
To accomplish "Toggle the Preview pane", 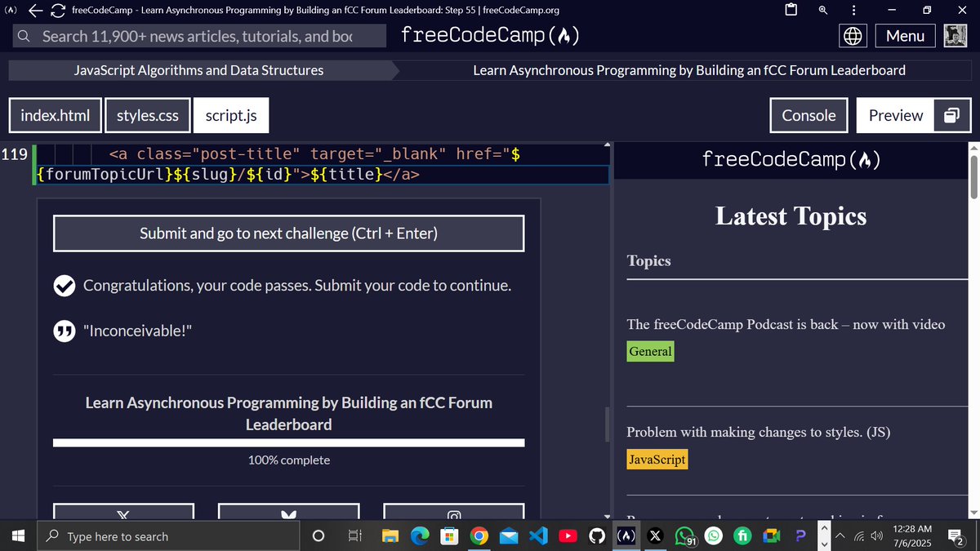I will point(895,115).
